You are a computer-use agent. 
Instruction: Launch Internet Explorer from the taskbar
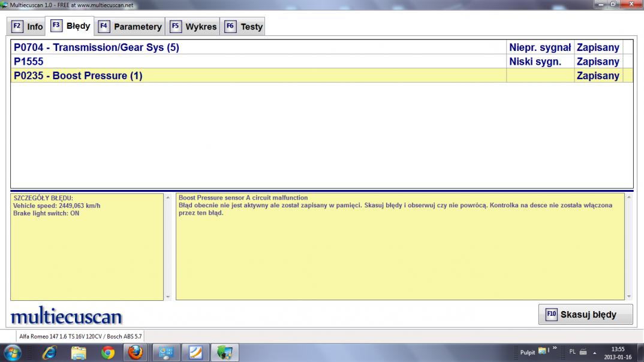pyautogui.click(x=49, y=352)
